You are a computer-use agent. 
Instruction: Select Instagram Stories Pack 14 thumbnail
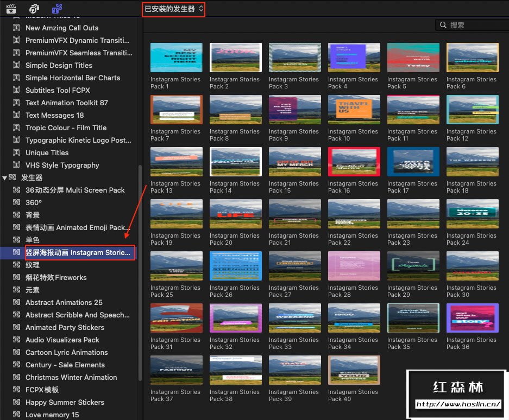[x=236, y=162]
